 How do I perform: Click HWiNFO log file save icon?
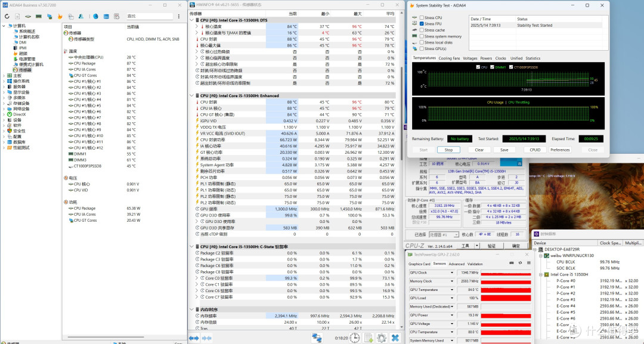coord(369,338)
